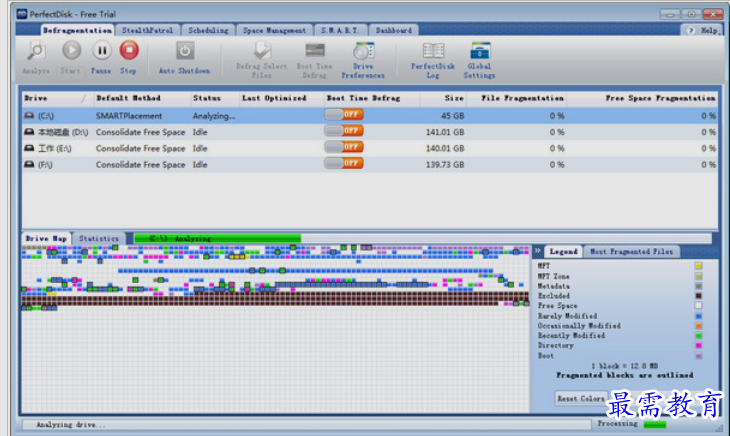This screenshot has width=730, height=436.
Task: Switch to the StealthPatrol tab
Action: (148, 30)
